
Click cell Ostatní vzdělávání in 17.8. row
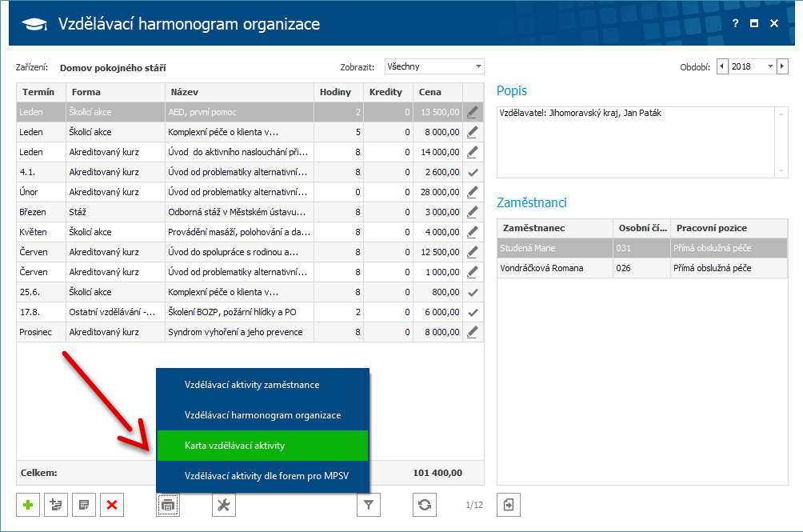pos(116,312)
